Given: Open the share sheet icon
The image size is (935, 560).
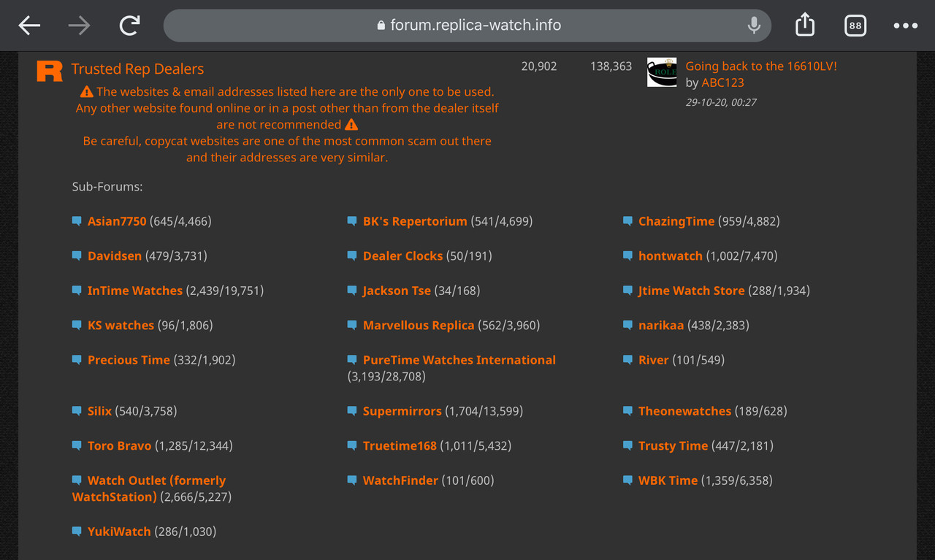Looking at the screenshot, I should coord(804,25).
